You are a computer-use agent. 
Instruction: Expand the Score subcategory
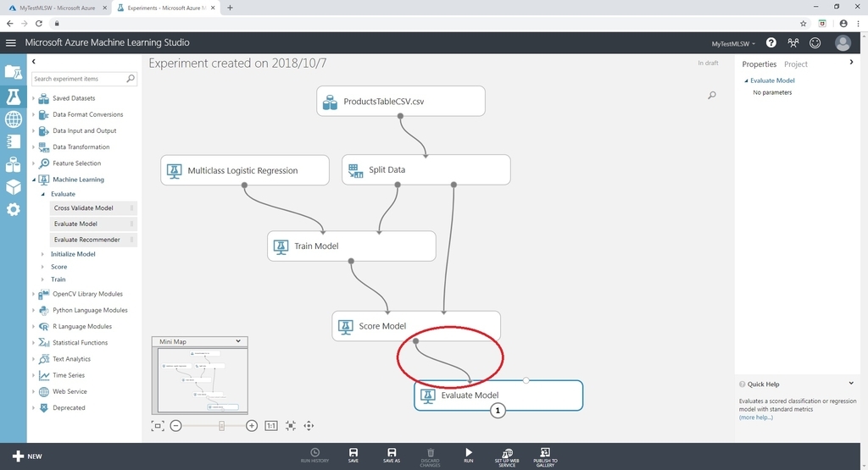(x=42, y=267)
